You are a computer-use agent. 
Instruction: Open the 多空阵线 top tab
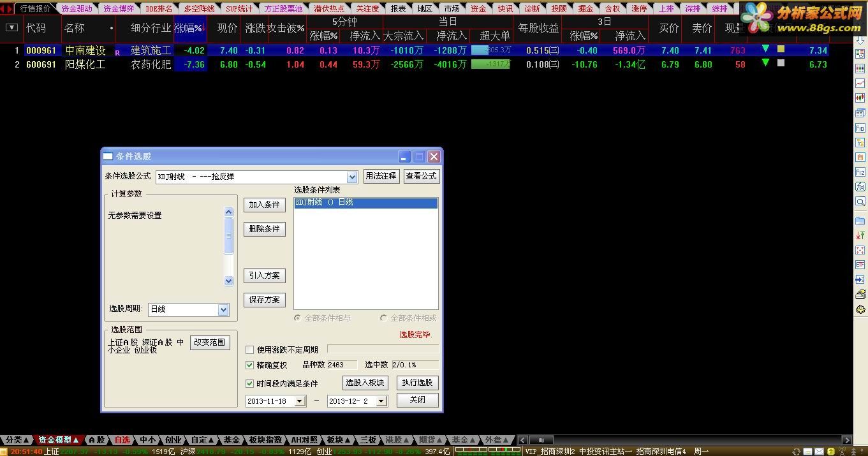199,9
